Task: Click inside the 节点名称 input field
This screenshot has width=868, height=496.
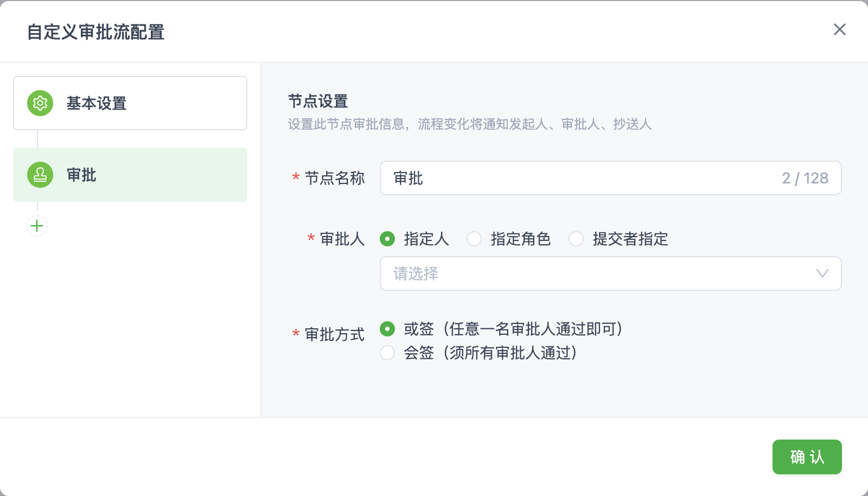Action: [542, 178]
